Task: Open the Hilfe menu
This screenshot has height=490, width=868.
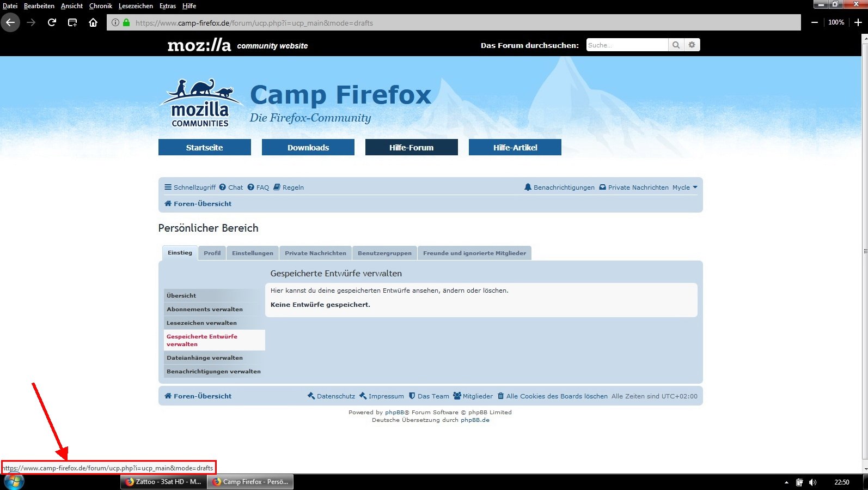Action: tap(190, 6)
